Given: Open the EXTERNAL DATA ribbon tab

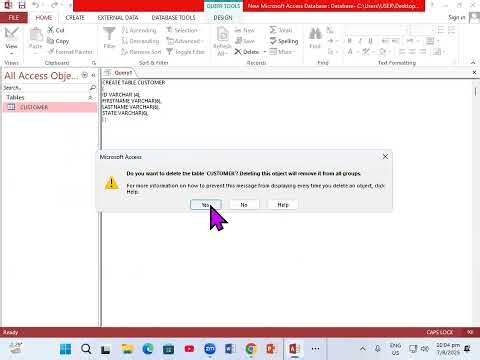Looking at the screenshot, I should (x=118, y=18).
